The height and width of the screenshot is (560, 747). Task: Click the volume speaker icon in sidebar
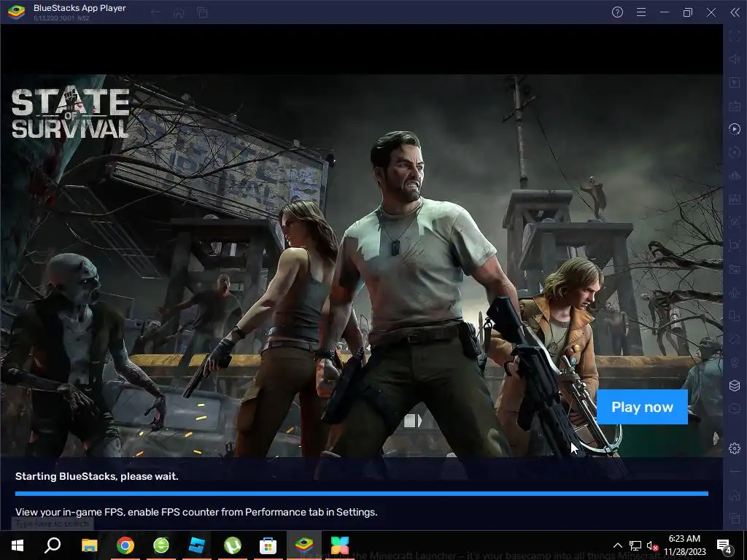[x=735, y=59]
